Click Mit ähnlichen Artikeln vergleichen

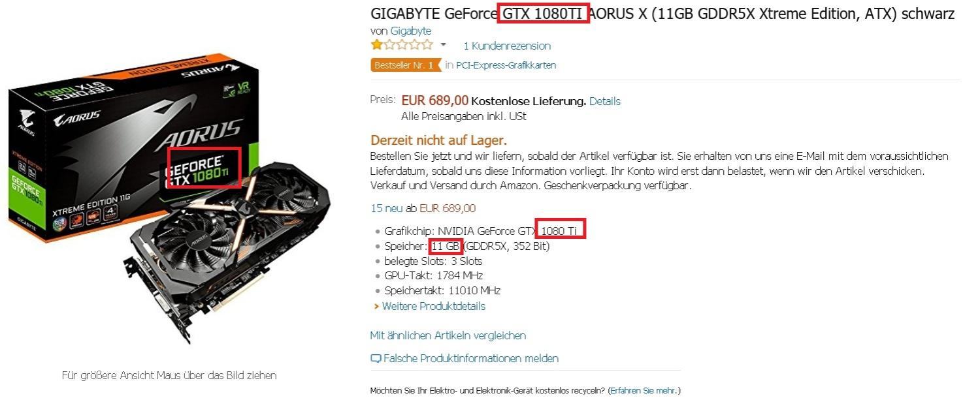click(x=448, y=335)
